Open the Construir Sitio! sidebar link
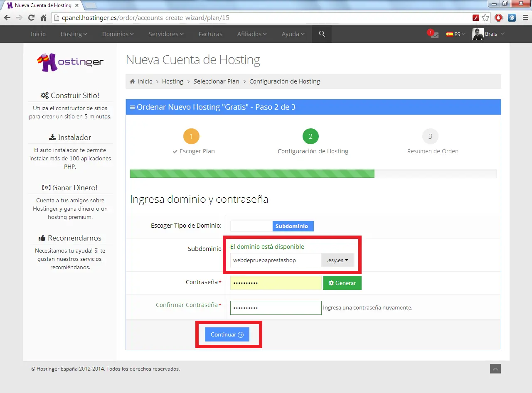The image size is (532, 393). click(70, 96)
